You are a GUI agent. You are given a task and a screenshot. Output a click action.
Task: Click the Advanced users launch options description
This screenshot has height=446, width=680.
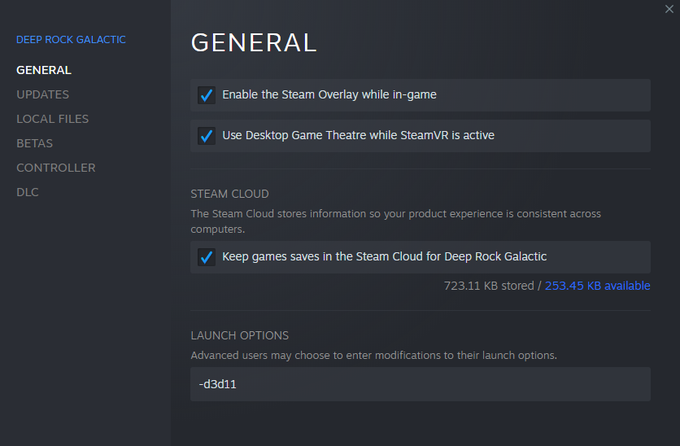click(373, 355)
